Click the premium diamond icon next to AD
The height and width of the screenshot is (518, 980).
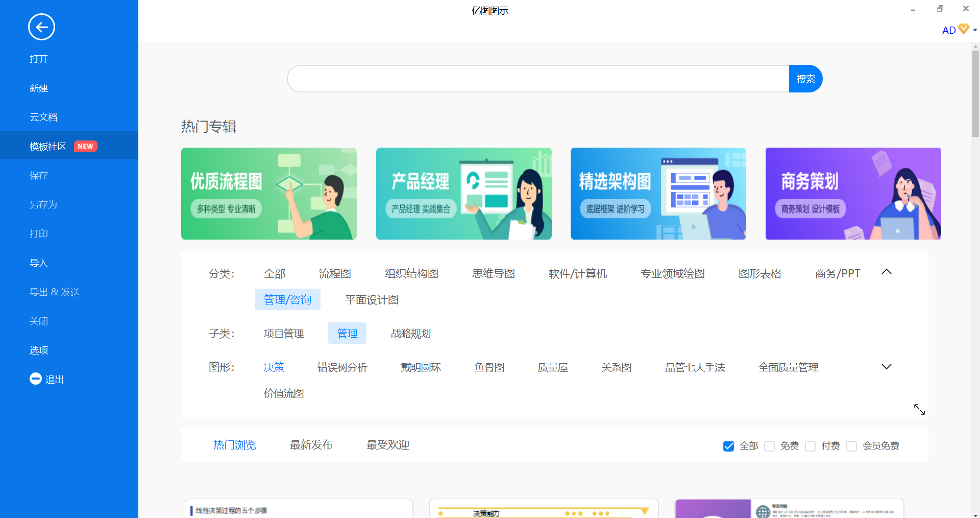[964, 29]
